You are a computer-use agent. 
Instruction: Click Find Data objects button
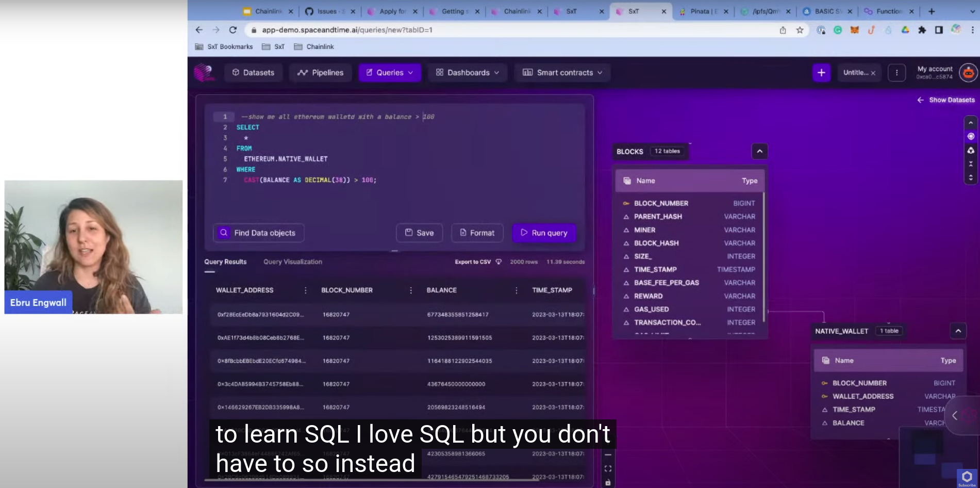tap(259, 233)
